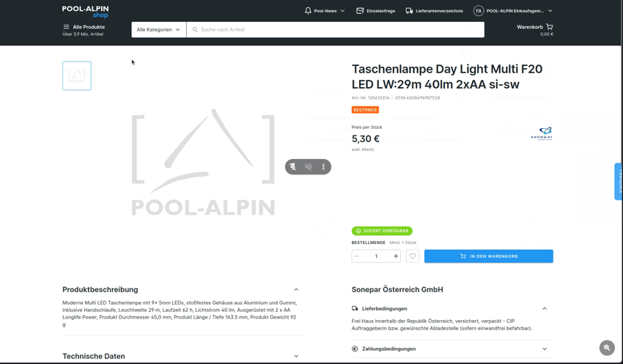Screen dimensions: 623x364
Task: Expand the Zahlungsbedingungen section
Action: tap(545, 349)
